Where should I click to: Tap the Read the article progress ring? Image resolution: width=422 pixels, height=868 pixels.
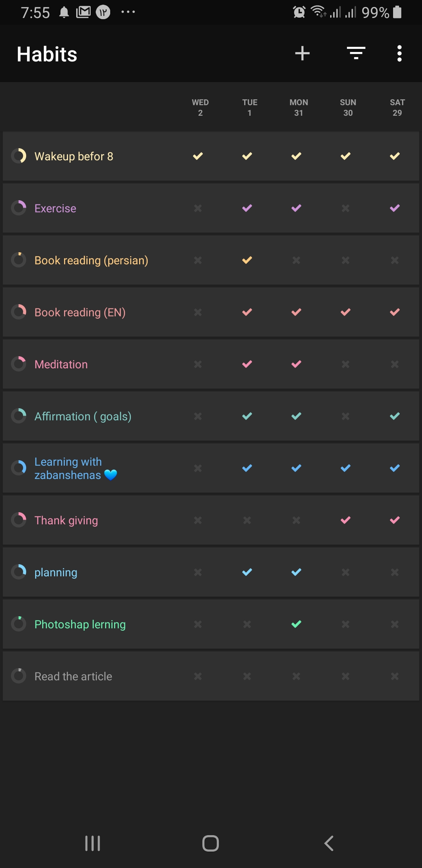click(19, 676)
